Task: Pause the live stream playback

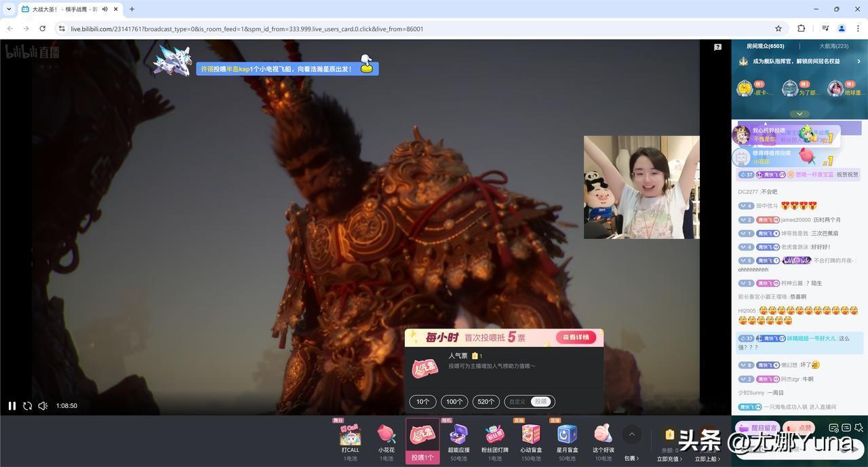Action: pyautogui.click(x=12, y=406)
